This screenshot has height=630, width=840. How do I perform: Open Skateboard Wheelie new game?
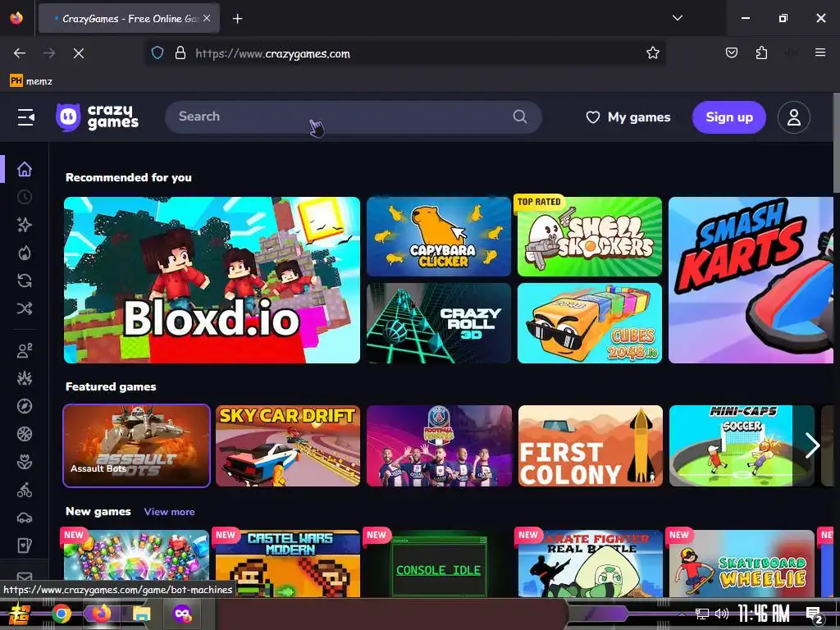(742, 564)
